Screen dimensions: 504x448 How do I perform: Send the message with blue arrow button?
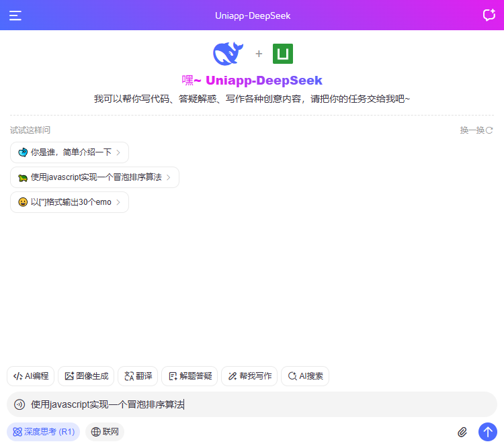point(488,432)
